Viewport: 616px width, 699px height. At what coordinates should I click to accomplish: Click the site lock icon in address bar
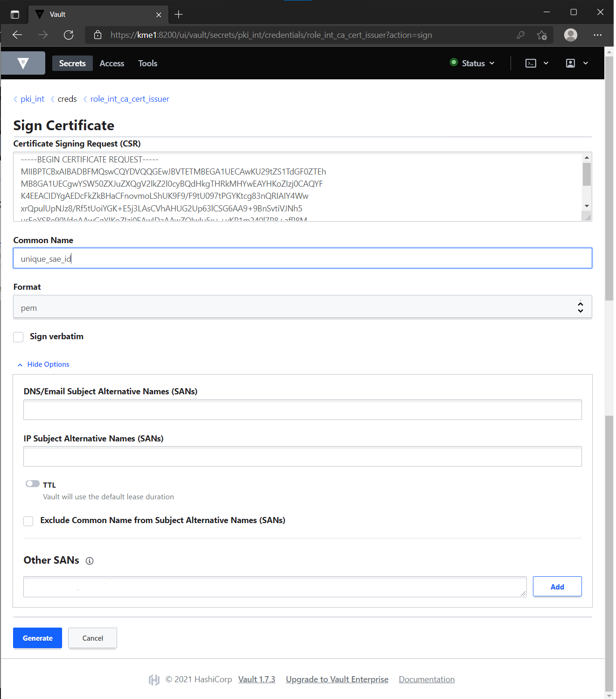coord(98,35)
